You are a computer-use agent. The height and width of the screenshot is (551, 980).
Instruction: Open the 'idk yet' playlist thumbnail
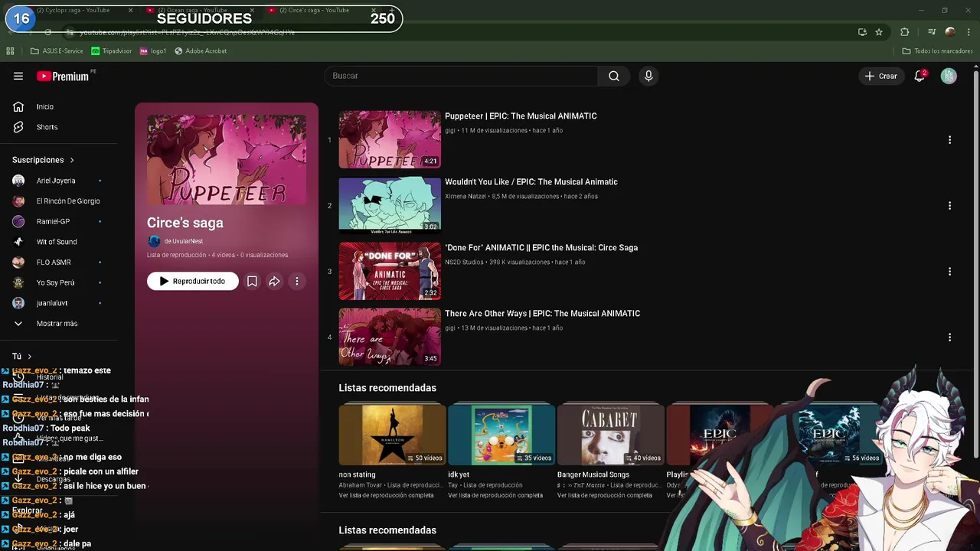tap(501, 435)
